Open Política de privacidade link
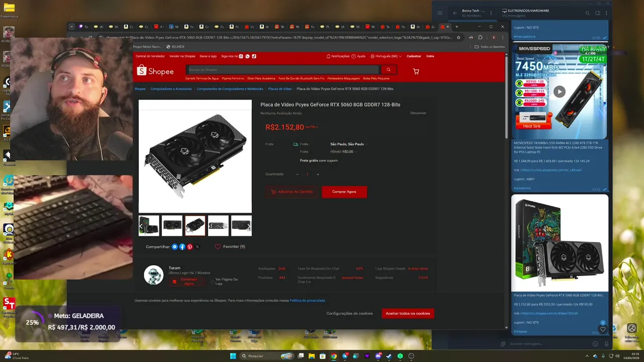This screenshot has width=644, height=362. coord(307,301)
